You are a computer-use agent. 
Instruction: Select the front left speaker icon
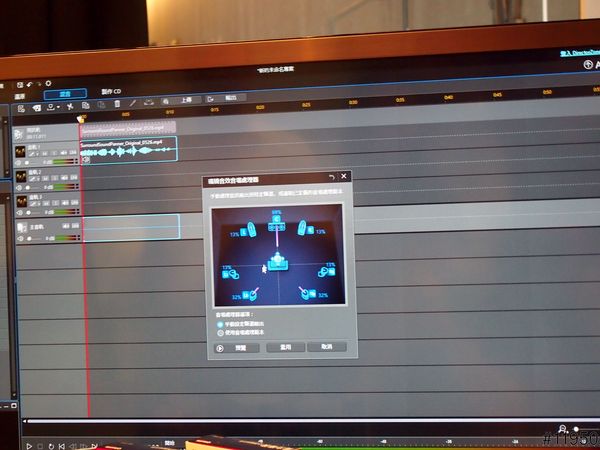coord(248,230)
